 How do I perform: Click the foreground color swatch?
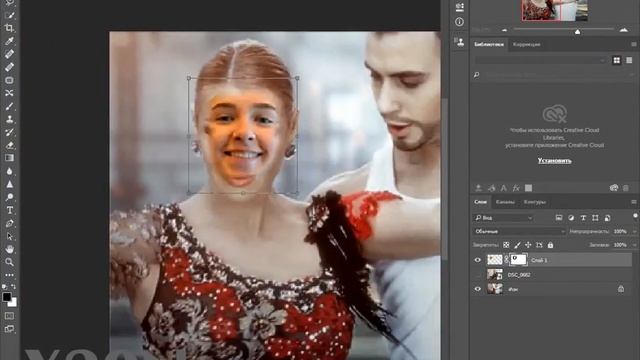tap(7, 297)
